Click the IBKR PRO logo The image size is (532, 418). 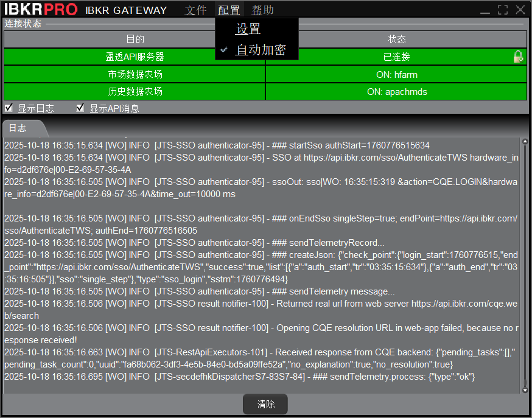click(41, 10)
